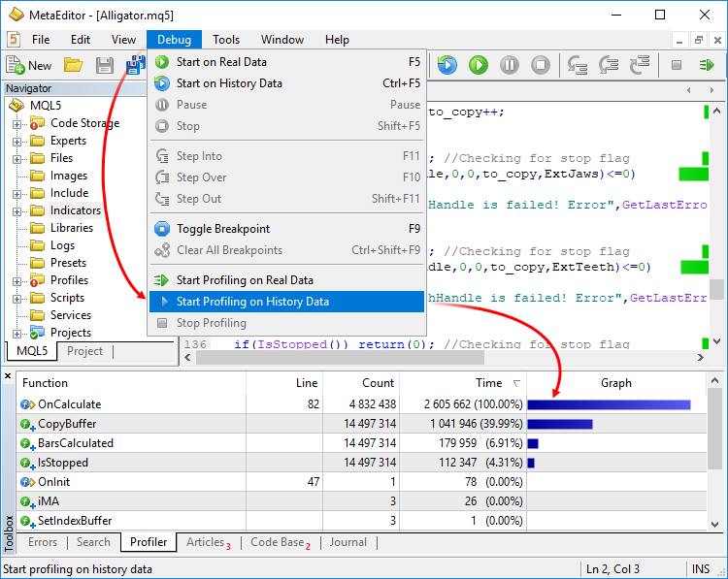
Task: Open the Errors tab in Toolbox
Action: point(43,542)
